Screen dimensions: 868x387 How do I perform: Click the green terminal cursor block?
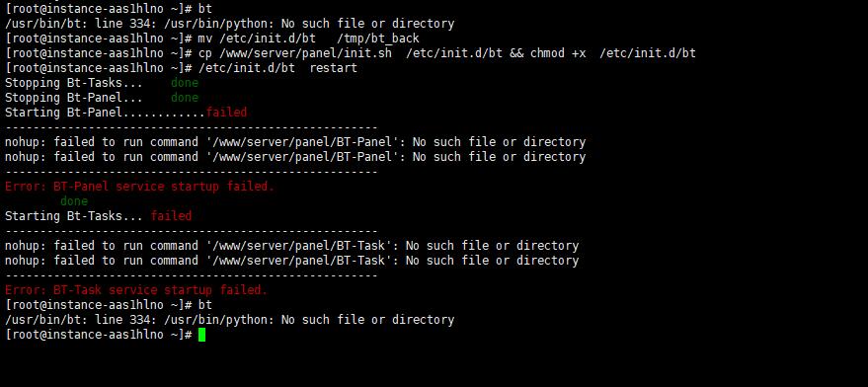tap(201, 335)
